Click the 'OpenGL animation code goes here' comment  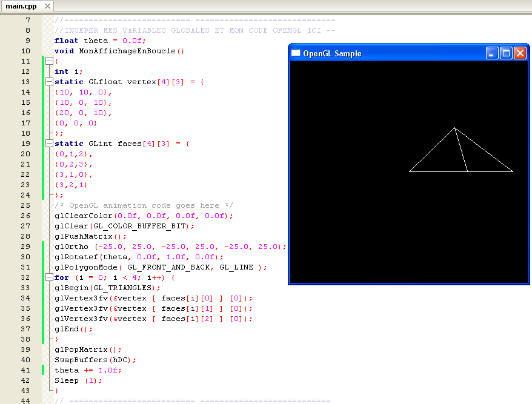point(144,205)
